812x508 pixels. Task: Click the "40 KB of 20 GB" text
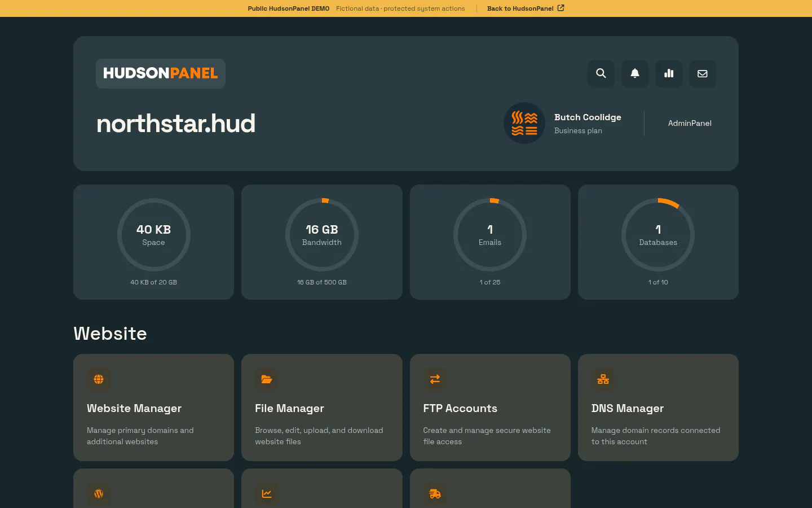pyautogui.click(x=154, y=282)
